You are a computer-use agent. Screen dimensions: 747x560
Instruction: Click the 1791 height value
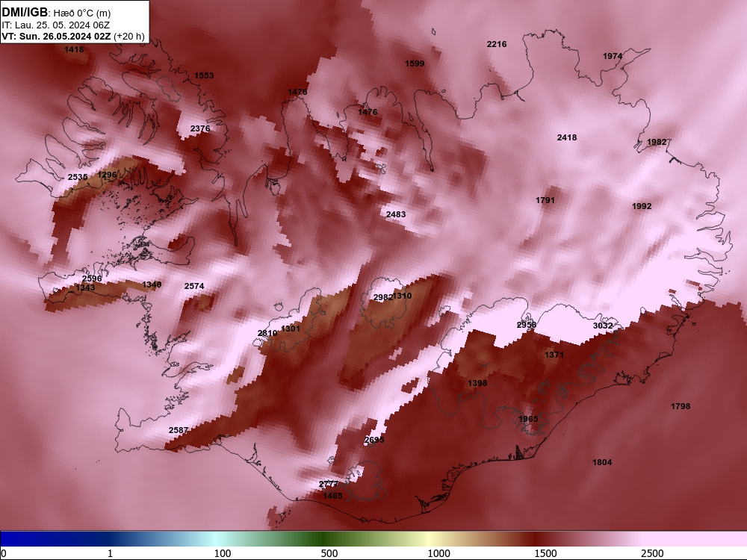pos(545,200)
